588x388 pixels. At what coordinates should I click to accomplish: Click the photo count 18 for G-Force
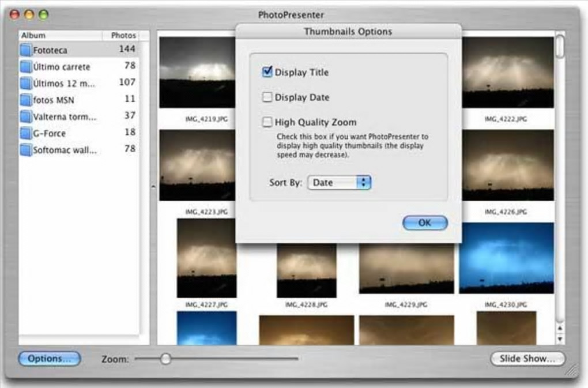pos(130,132)
